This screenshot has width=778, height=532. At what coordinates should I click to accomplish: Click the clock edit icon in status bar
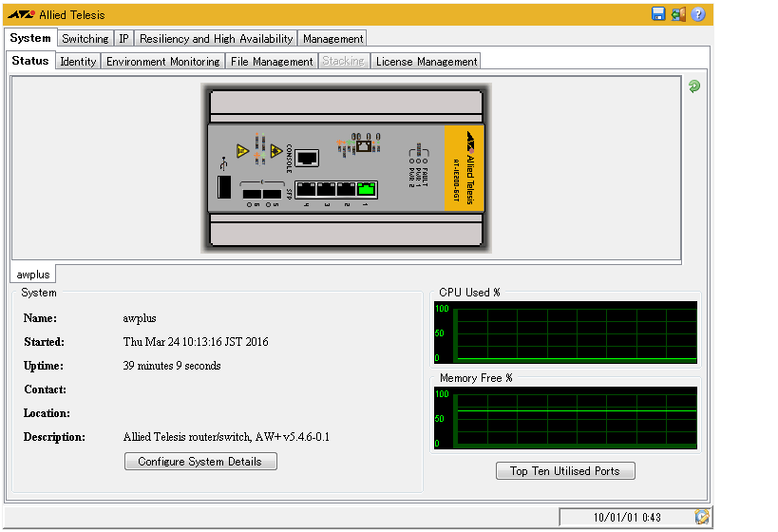coord(702,517)
